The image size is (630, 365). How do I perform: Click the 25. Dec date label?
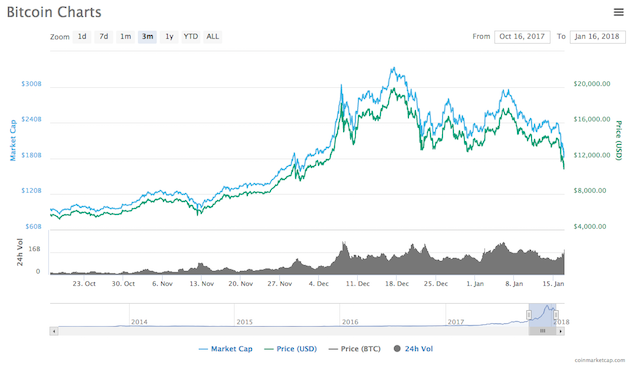tap(436, 284)
